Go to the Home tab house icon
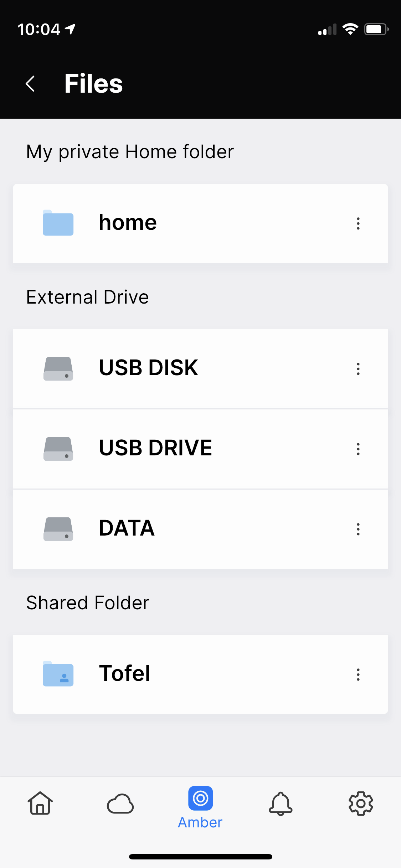Viewport: 401px width, 868px height. (x=40, y=803)
